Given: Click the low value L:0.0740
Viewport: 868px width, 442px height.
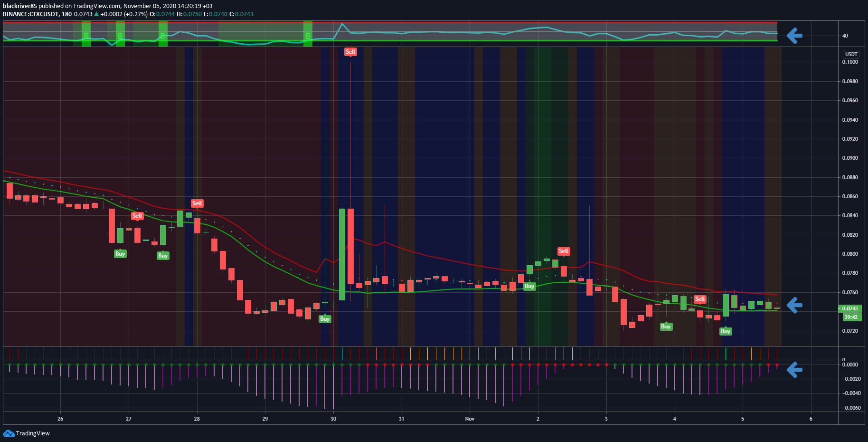Looking at the screenshot, I should [216, 14].
